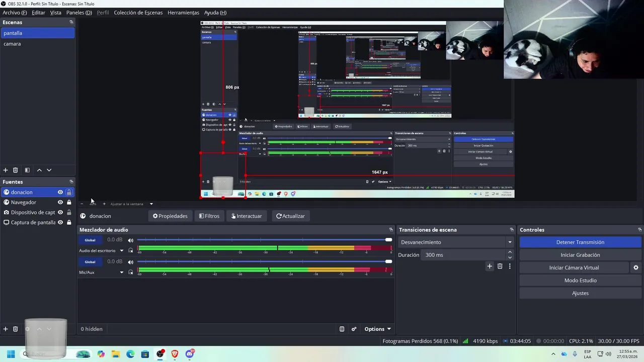Undock the Controles panel
This screenshot has width=644, height=362.
[640, 230]
